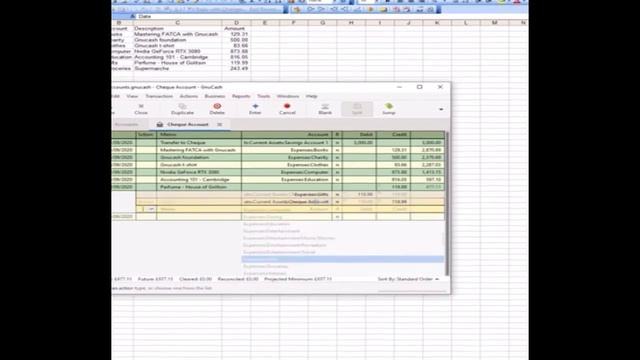Click the 'Supermarche' cell in the spreadsheet

(178, 69)
